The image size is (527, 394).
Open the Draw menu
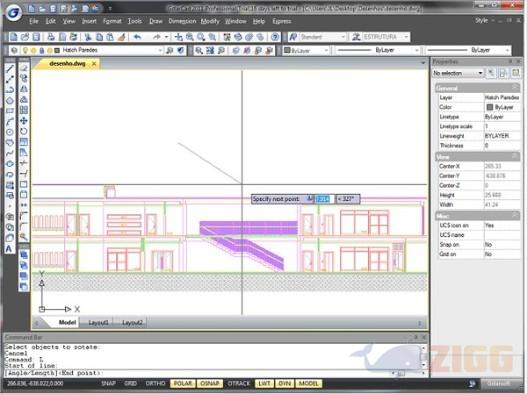[x=156, y=21]
